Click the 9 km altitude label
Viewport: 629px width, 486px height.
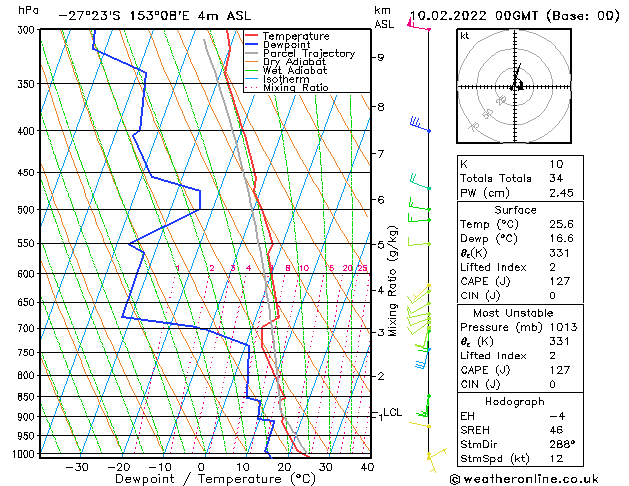[380, 57]
